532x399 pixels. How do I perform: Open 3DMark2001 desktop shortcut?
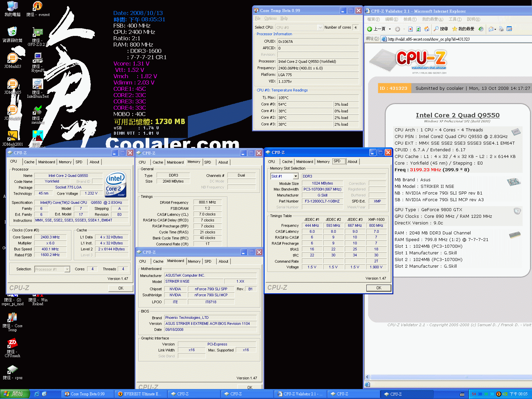pos(12,138)
